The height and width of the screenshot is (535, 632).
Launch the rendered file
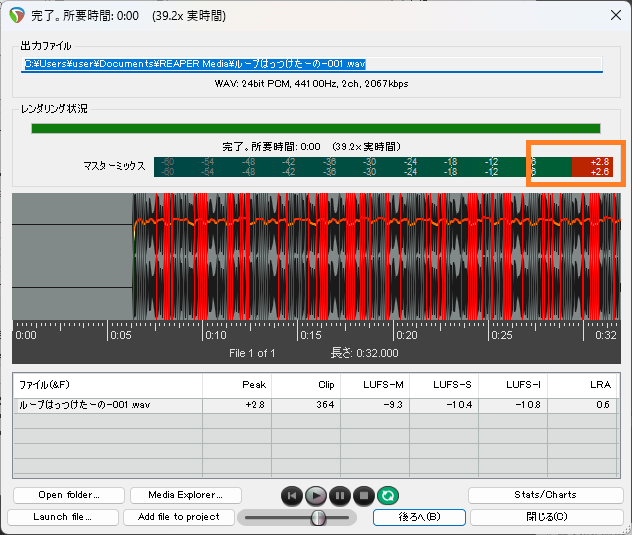pos(63,517)
